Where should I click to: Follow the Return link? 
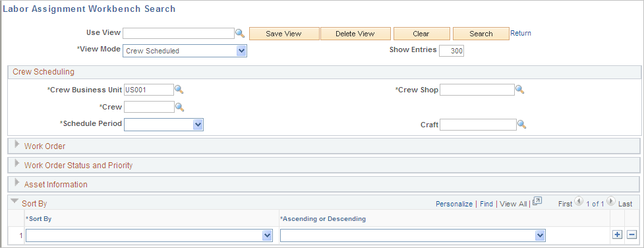pyautogui.click(x=520, y=34)
